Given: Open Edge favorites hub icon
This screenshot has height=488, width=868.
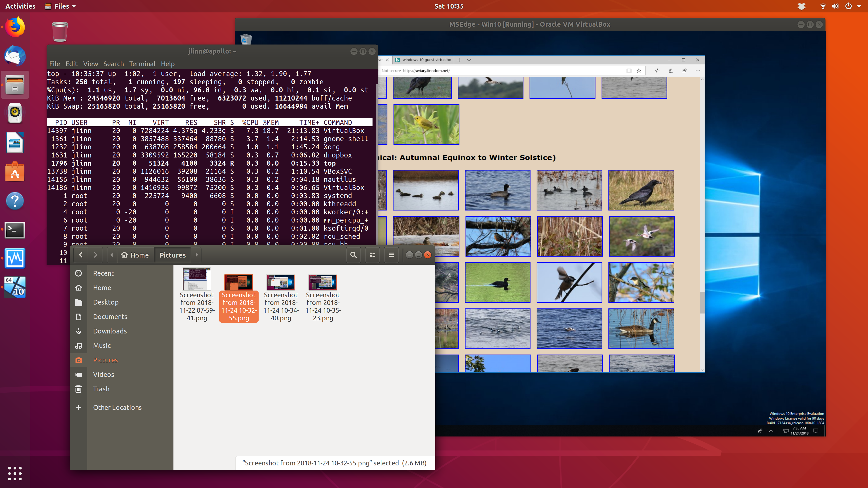Looking at the screenshot, I should click(657, 71).
